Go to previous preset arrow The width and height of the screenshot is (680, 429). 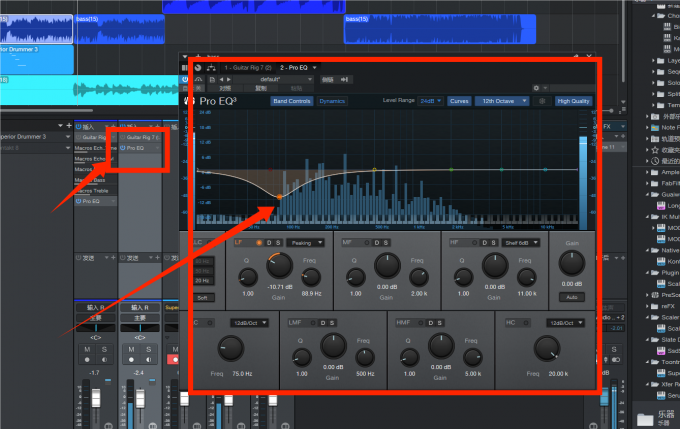221,80
